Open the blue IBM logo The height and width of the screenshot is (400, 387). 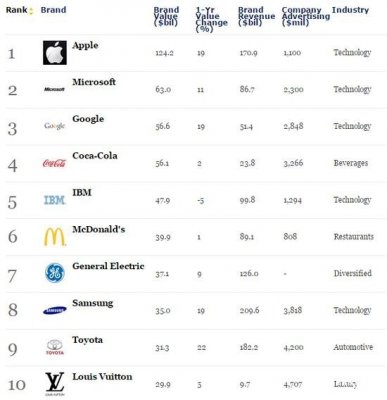(55, 200)
